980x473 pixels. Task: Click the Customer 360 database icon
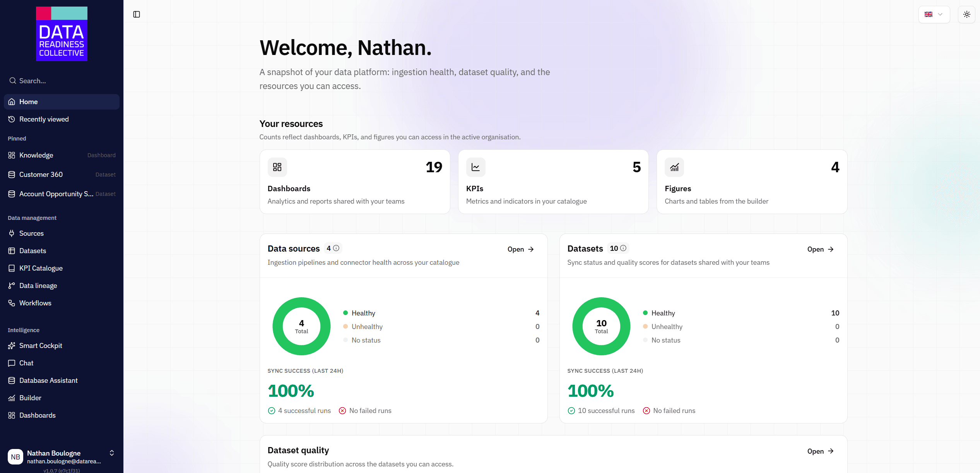(12, 175)
